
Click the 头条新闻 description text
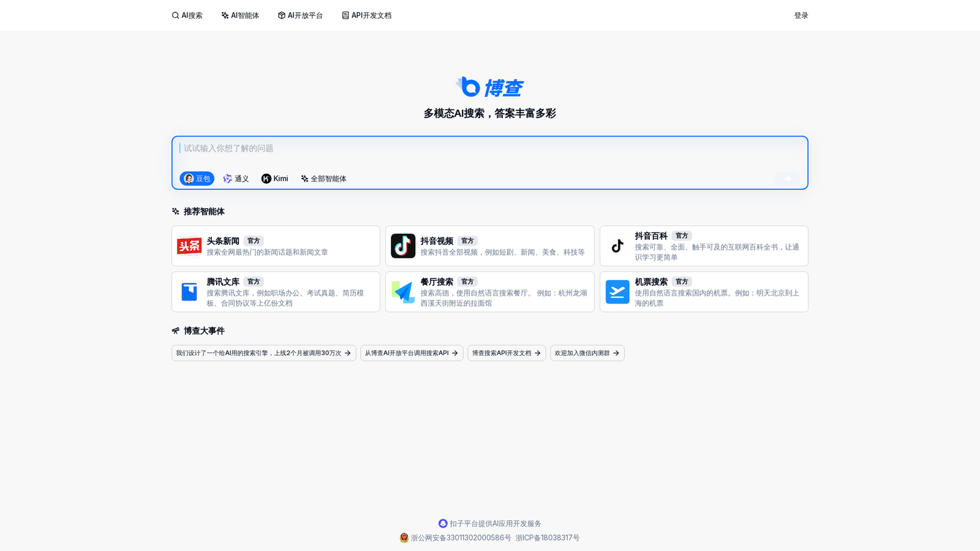click(267, 252)
